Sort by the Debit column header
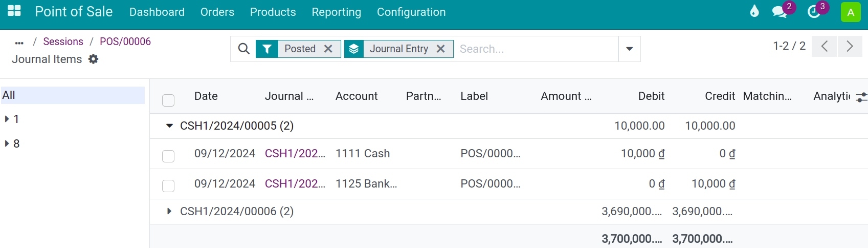Screen dimensions: 868x248 point(651,96)
